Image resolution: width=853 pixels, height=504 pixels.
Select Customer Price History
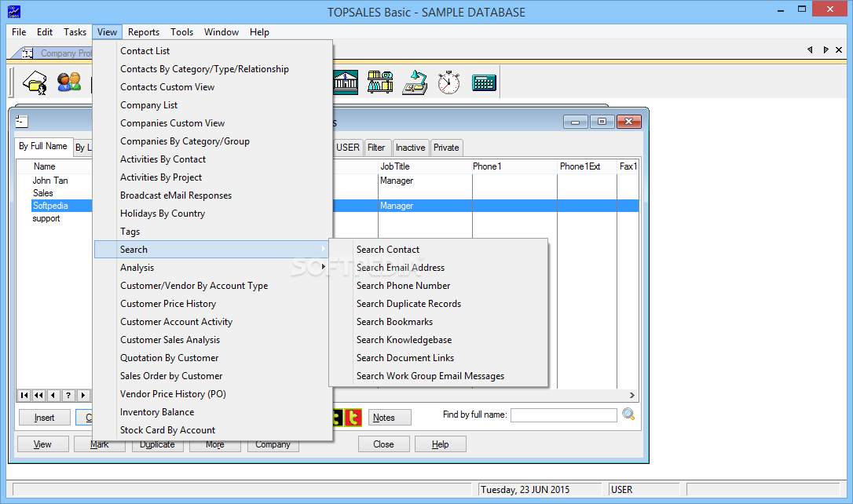[214, 303]
